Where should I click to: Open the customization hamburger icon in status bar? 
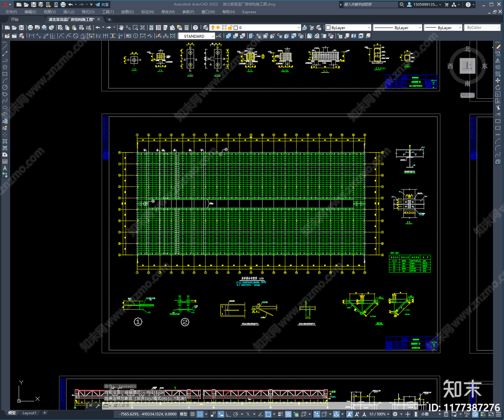[x=499, y=414]
